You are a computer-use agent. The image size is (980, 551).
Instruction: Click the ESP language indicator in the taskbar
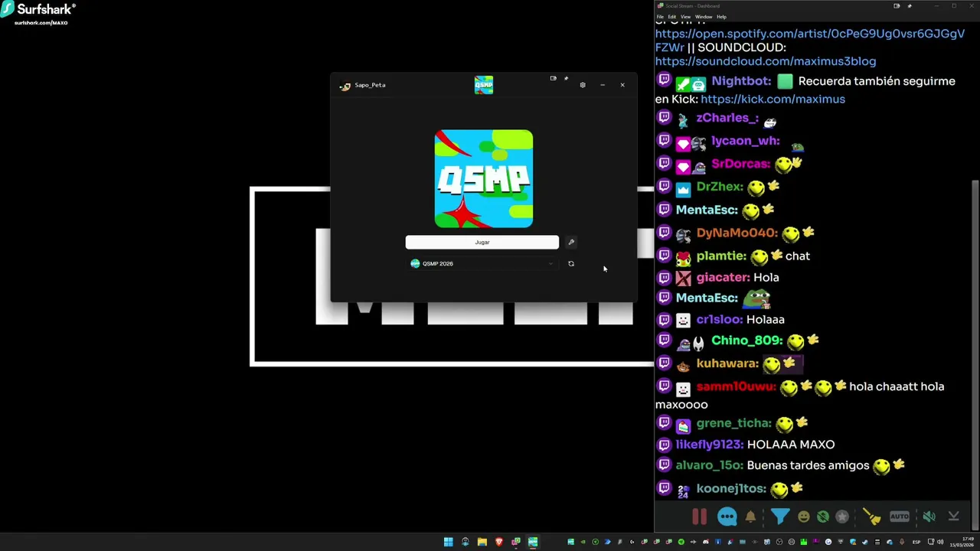(916, 542)
